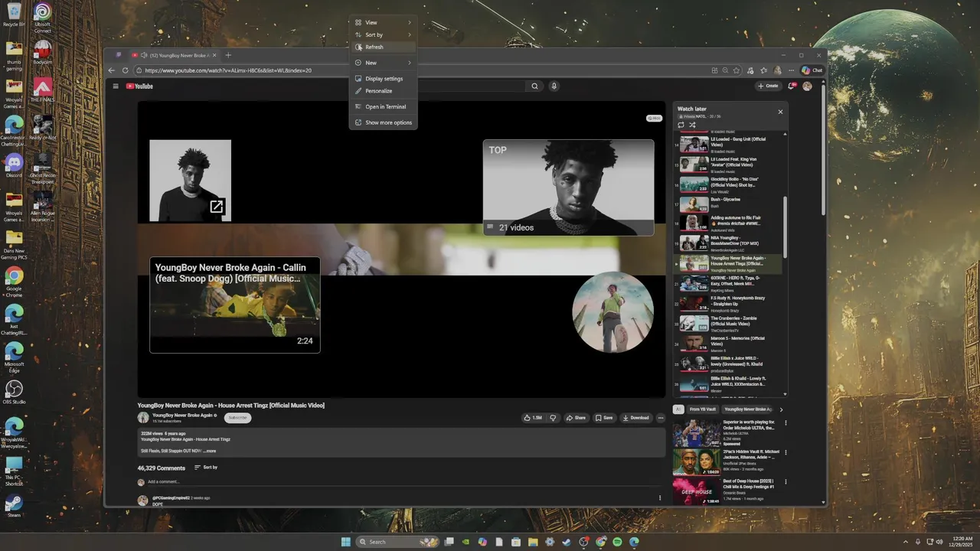Open the Bodycam desktop shortcut
This screenshot has height=551, width=980.
[x=43, y=54]
